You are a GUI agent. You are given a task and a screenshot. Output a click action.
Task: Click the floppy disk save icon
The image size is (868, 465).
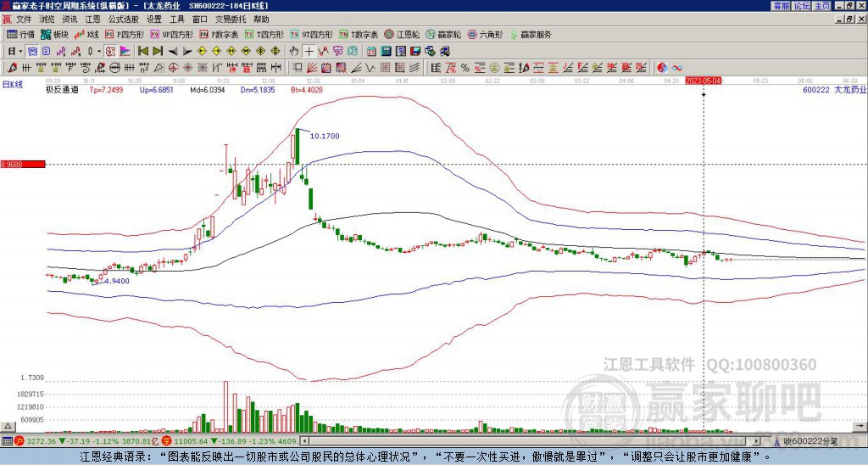tap(415, 52)
